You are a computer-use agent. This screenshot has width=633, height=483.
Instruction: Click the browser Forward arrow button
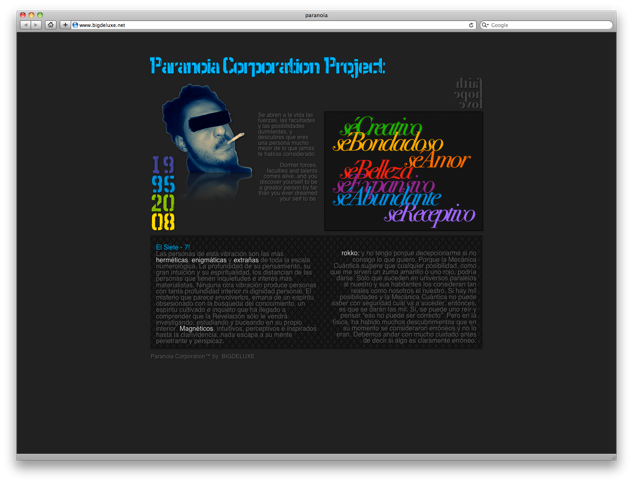[x=37, y=24]
